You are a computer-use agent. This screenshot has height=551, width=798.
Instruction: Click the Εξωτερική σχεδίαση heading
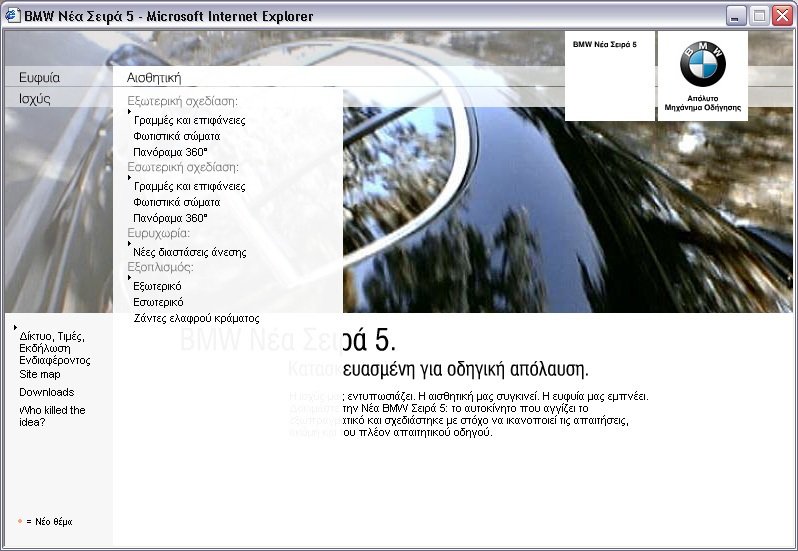click(182, 101)
